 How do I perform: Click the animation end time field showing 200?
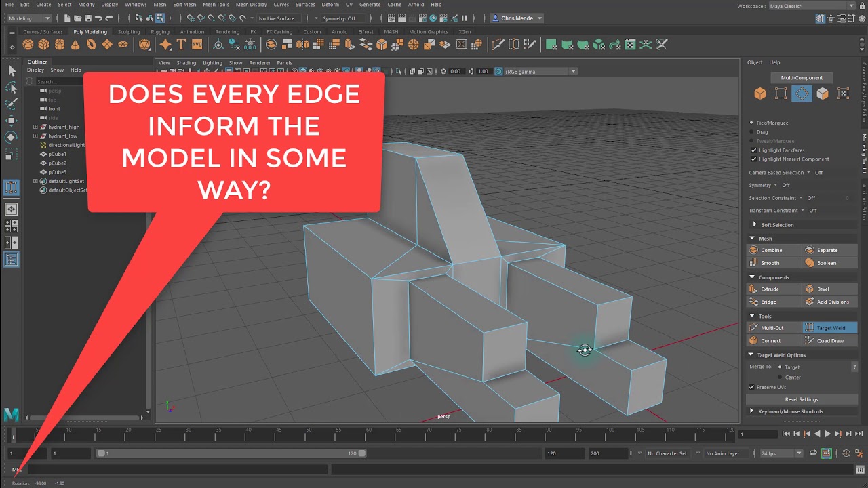click(610, 453)
